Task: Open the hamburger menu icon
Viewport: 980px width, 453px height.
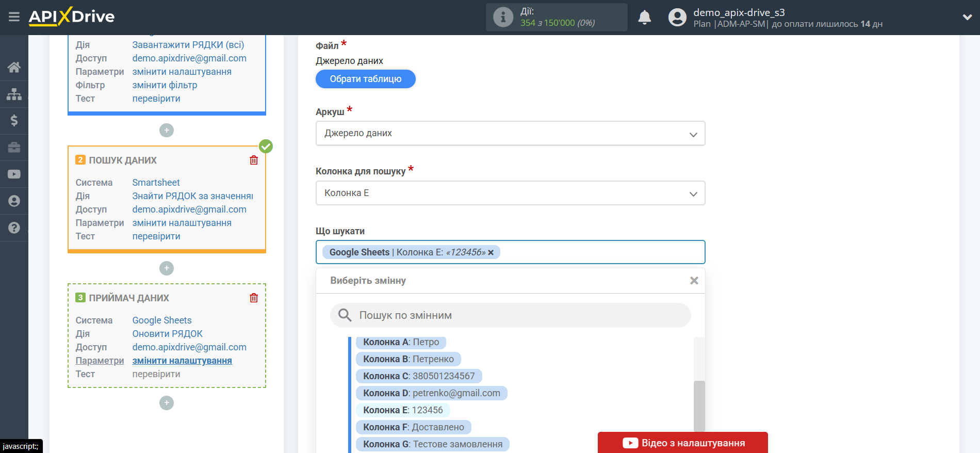Action: pos(14,17)
